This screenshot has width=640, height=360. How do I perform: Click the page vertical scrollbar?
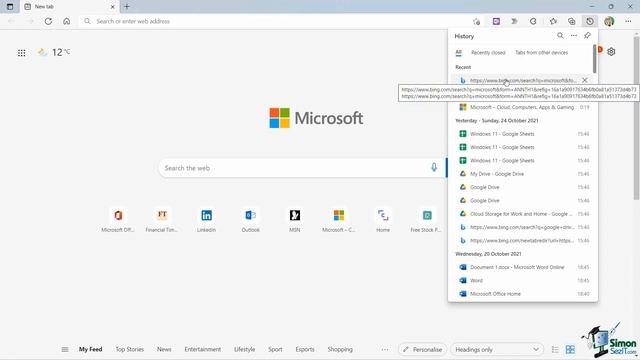point(636,118)
